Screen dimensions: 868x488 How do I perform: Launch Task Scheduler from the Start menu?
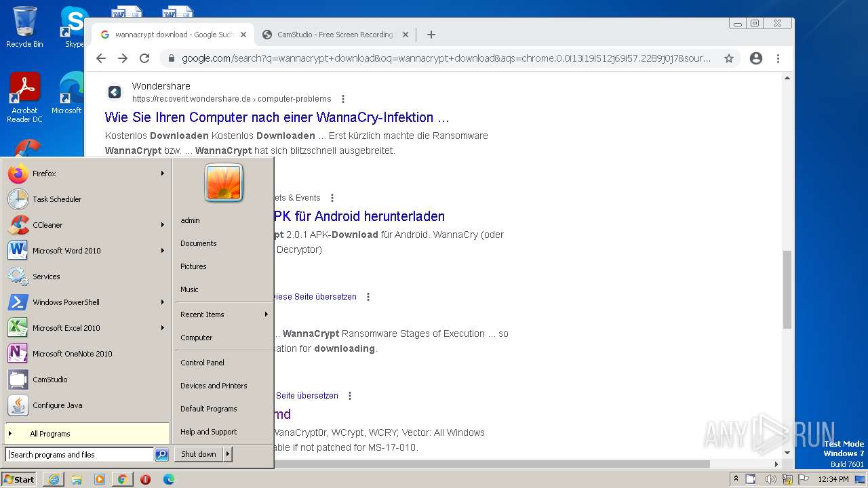[x=87, y=199]
